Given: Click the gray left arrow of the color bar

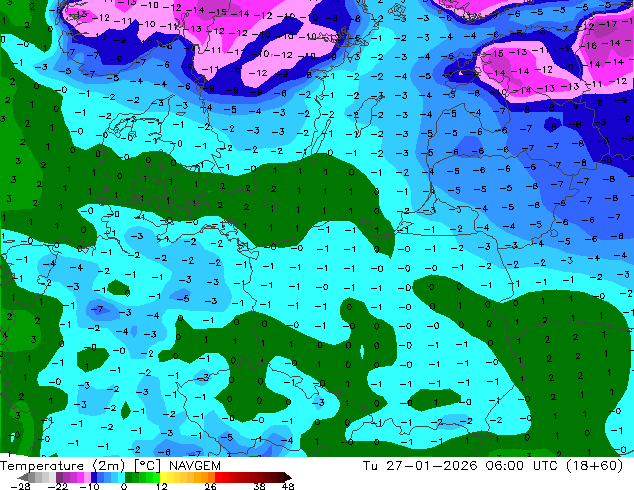Looking at the screenshot, I should [23, 477].
